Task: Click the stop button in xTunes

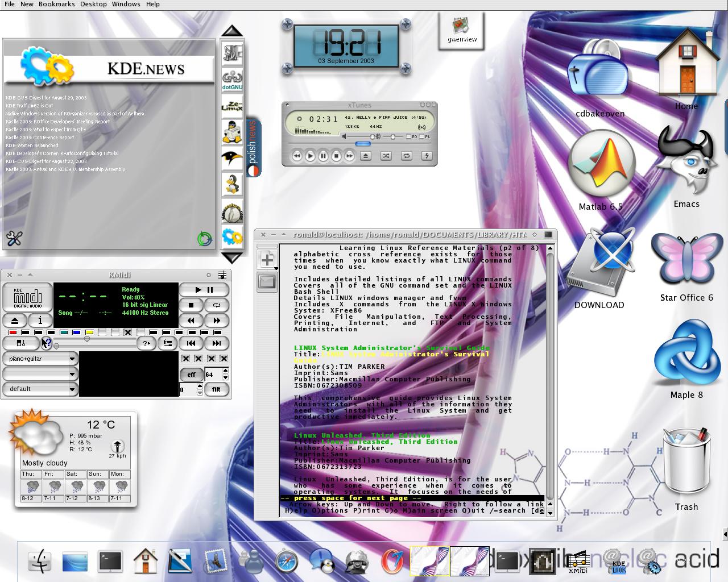Action: 336,155
